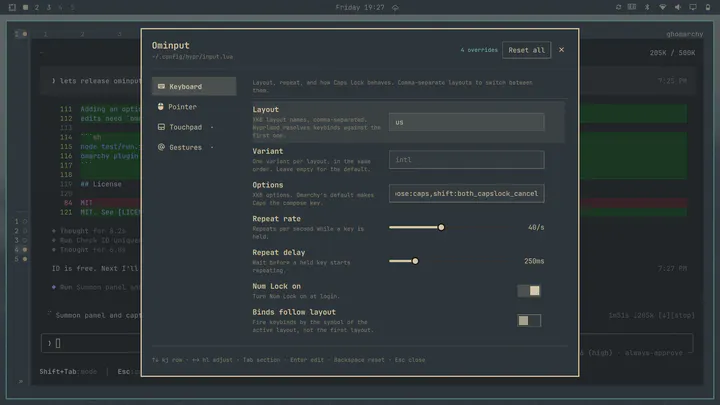Screen dimensions: 720x405
Task: Switch to workspace 2 in top bar
Action: point(37,7)
